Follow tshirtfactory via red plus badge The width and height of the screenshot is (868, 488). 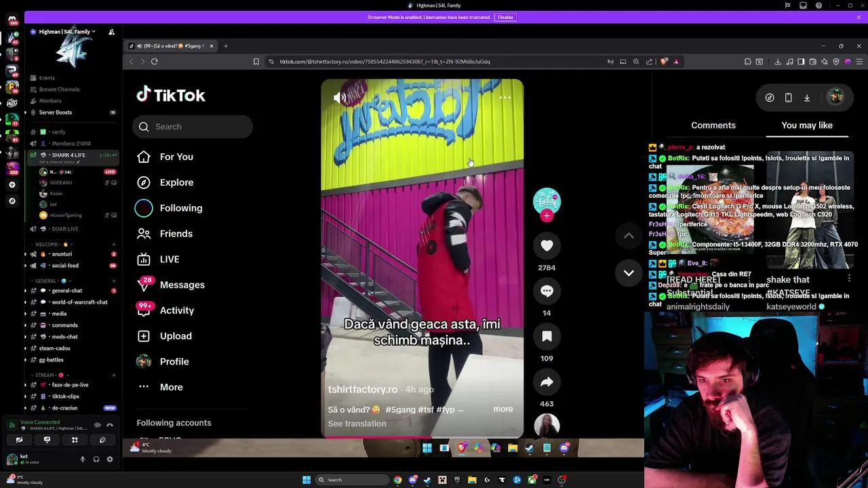tap(547, 216)
